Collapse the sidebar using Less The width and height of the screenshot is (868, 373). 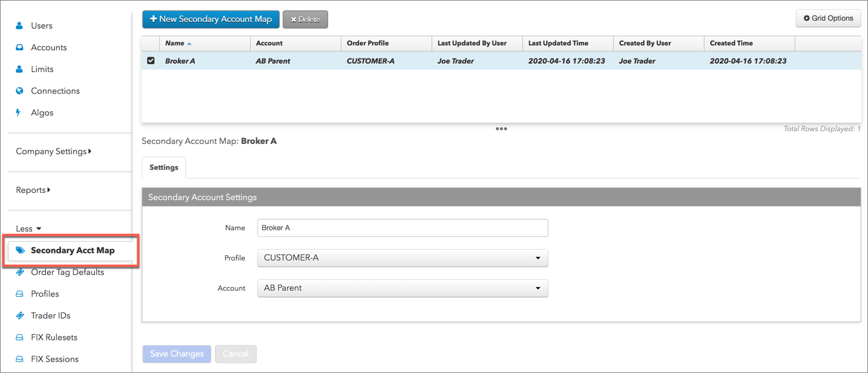pyautogui.click(x=28, y=229)
